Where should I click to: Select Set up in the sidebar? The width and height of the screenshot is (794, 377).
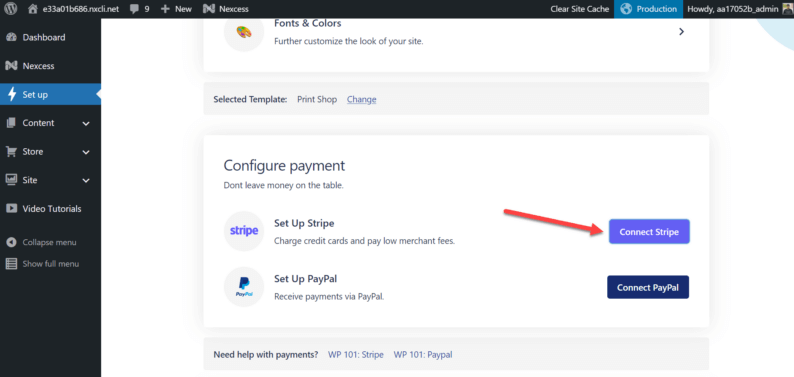(50, 95)
